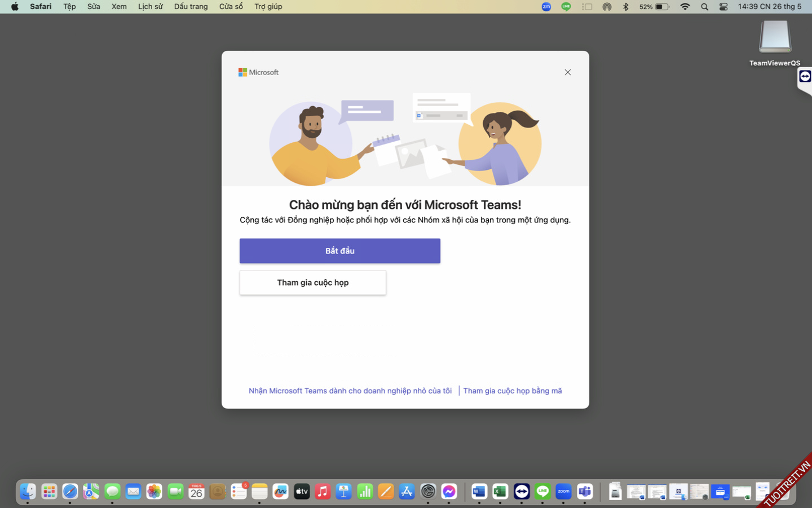Screen dimensions: 812x508
Task: Close the Microsoft Teams welcome dialog
Action: 568,72
